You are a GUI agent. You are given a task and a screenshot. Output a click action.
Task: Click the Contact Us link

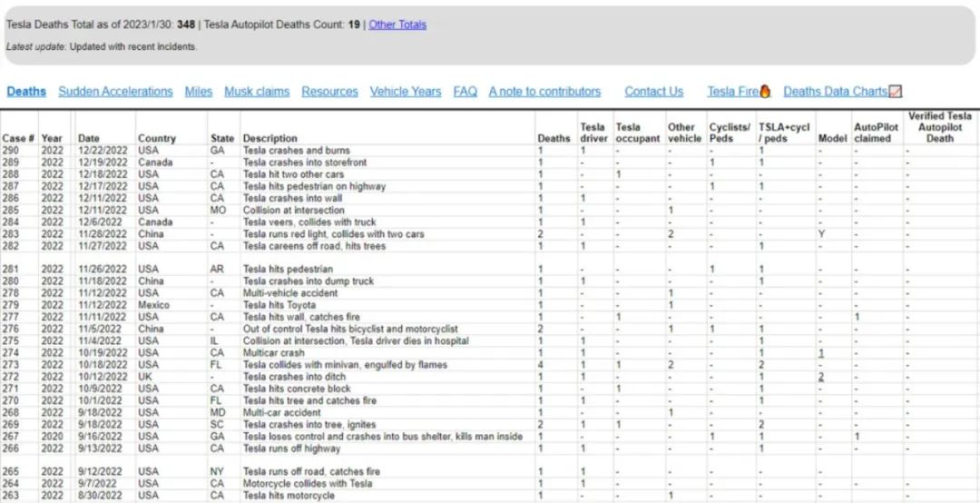(x=653, y=92)
